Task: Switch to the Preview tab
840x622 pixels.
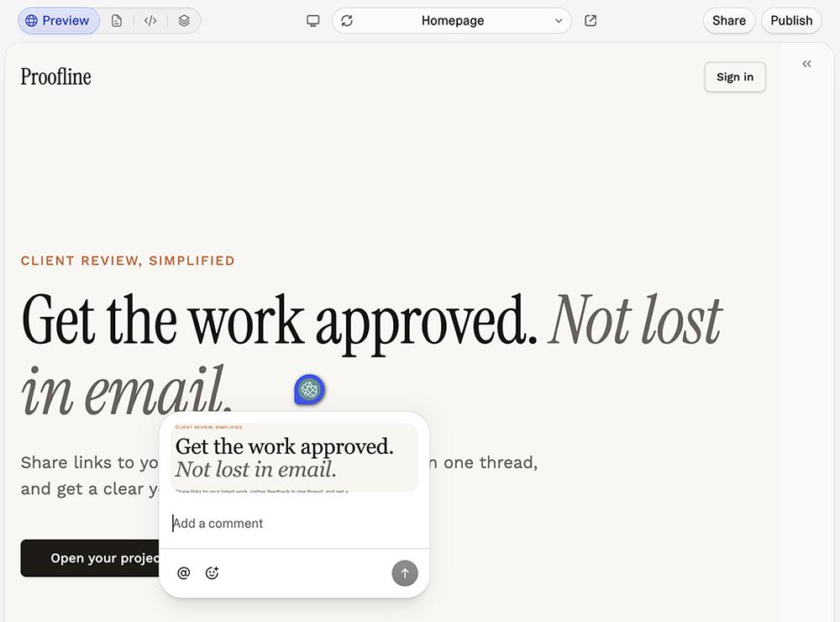Action: (59, 21)
